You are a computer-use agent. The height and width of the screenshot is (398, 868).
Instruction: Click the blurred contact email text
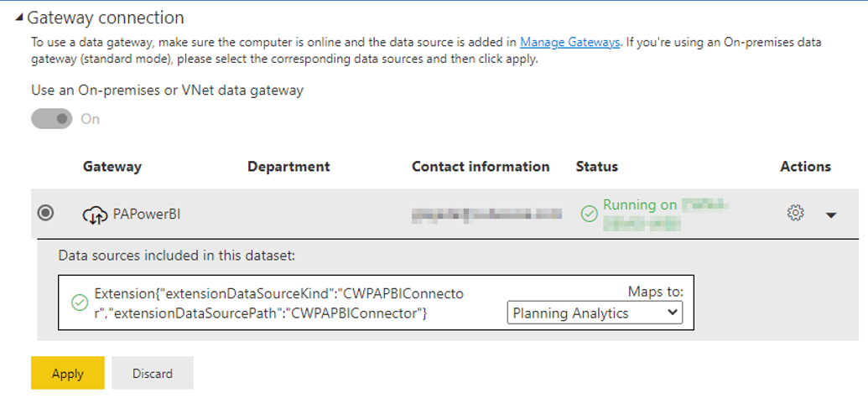click(486, 215)
